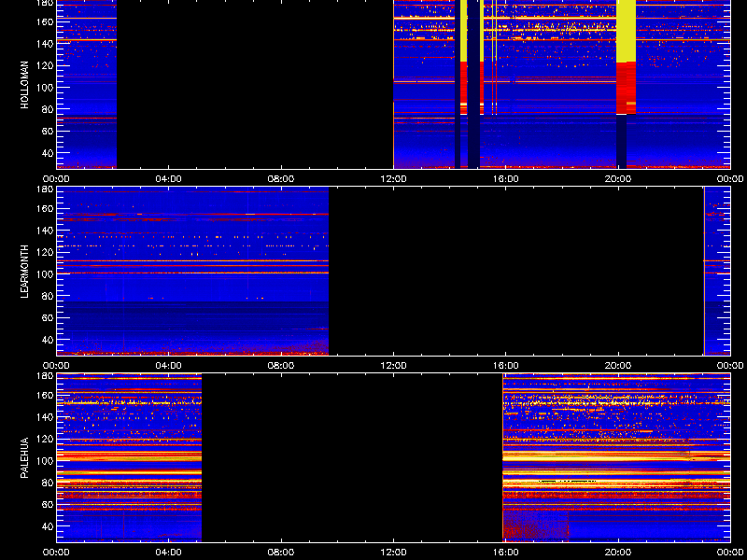Select the 08:00 time label below Holloman panel

click(281, 179)
